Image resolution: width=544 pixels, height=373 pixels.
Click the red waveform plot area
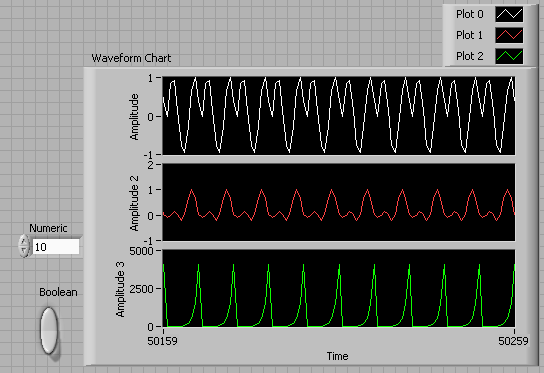[339, 202]
